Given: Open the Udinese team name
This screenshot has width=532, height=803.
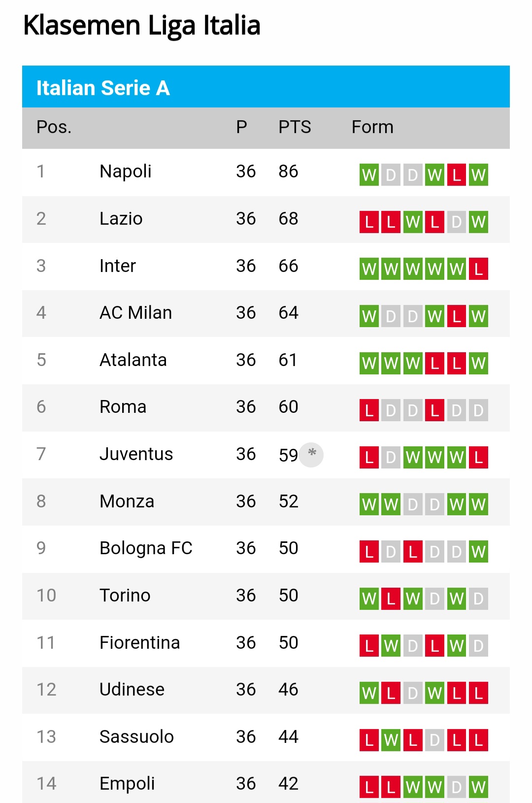Looking at the screenshot, I should [x=132, y=689].
